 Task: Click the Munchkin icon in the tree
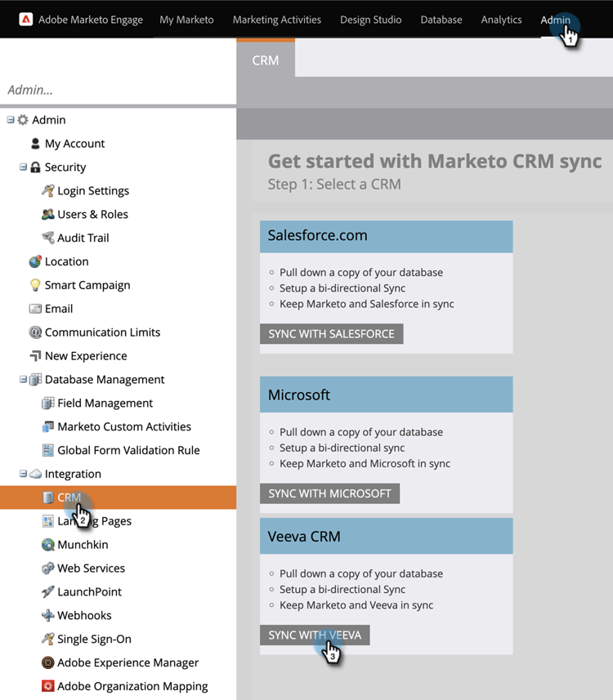(48, 545)
